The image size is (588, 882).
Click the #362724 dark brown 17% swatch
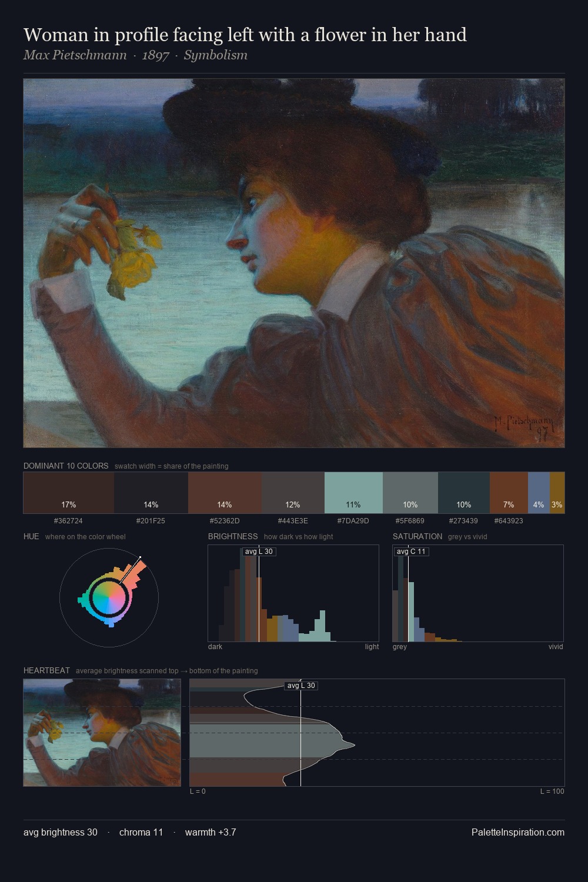click(x=69, y=493)
